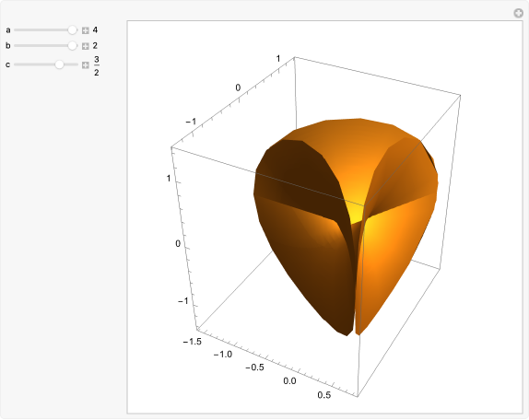Click the value 2 beside slider b
Image resolution: width=529 pixels, height=420 pixels.
(x=95, y=45)
